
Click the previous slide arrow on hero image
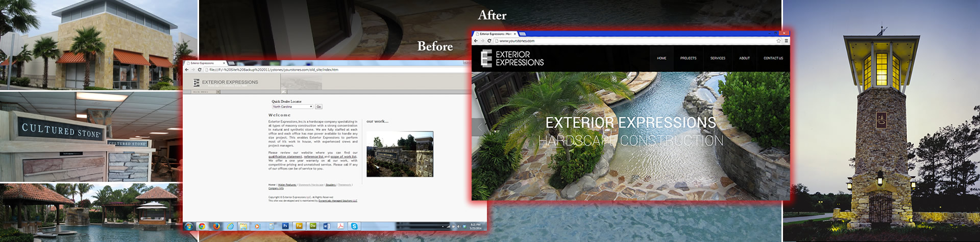tap(479, 127)
